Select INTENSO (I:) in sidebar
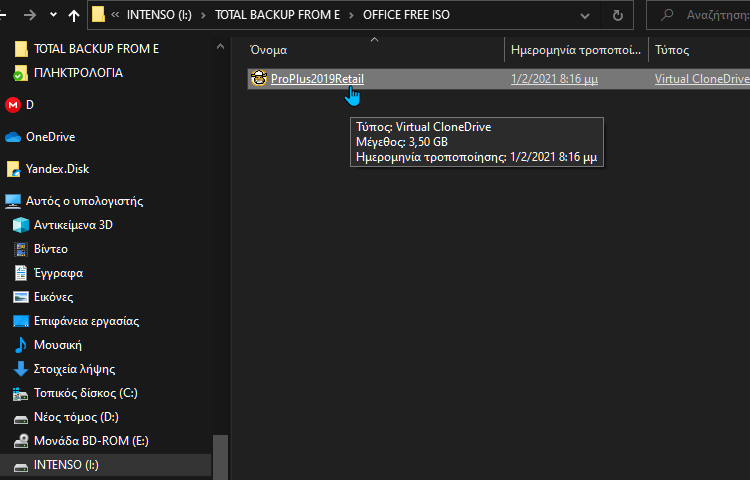 coord(66,465)
